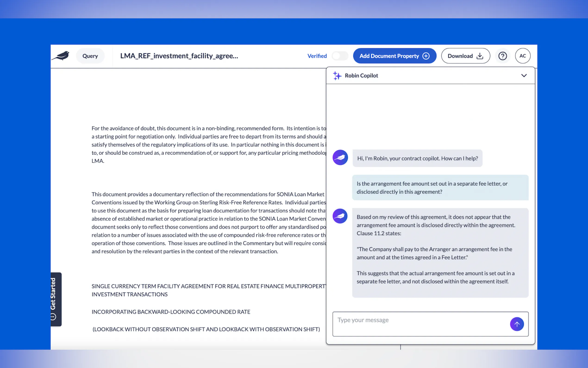Viewport: 588px width, 368px height.
Task: Click Robin avatar beside fee letter answer
Action: click(x=340, y=216)
